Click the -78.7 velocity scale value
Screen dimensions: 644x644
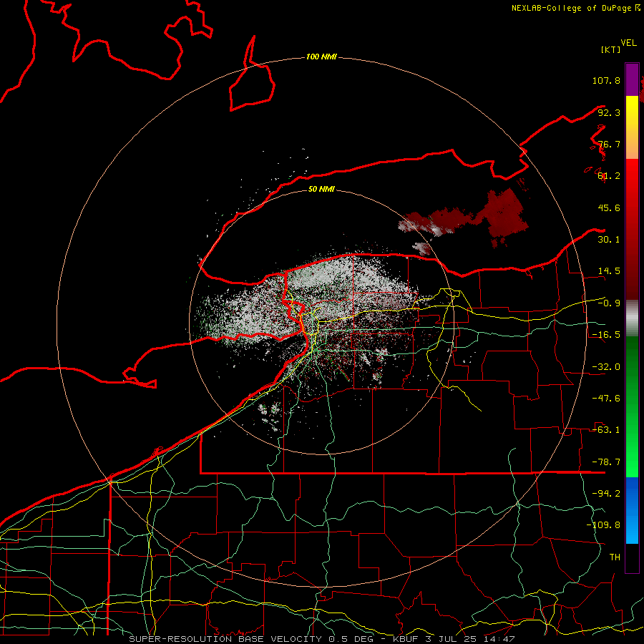(606, 462)
